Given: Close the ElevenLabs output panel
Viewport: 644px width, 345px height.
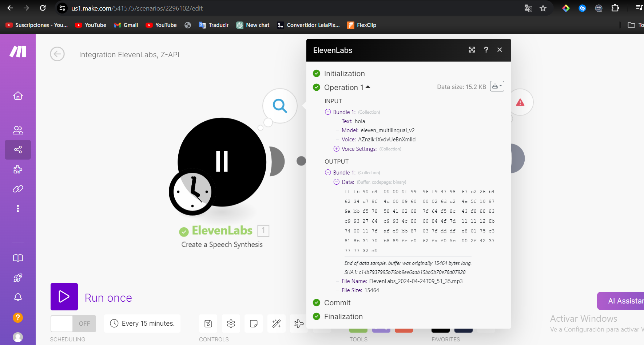Looking at the screenshot, I should (x=500, y=50).
